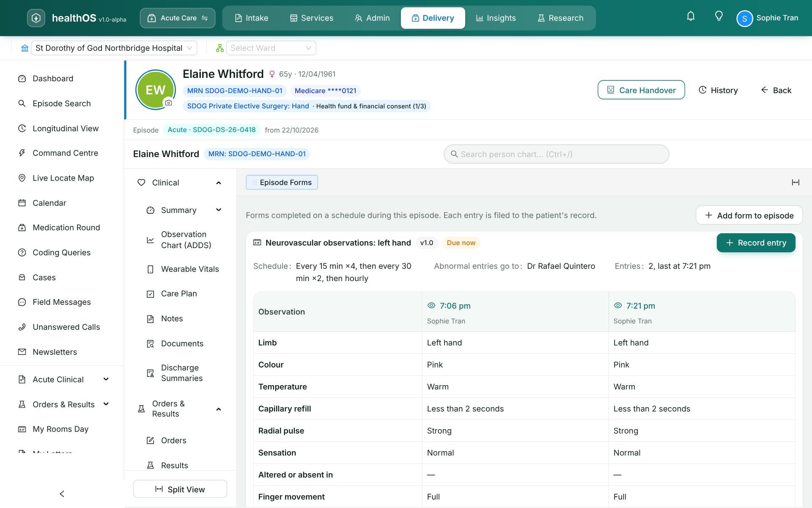Image resolution: width=812 pixels, height=508 pixels.
Task: Open Dashboard from sidebar
Action: (62, 79)
